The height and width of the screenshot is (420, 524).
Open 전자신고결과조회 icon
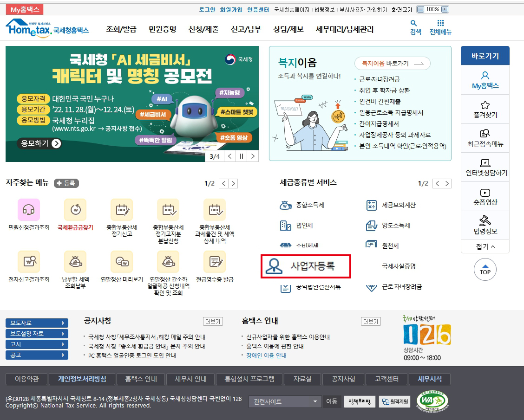[x=29, y=262]
